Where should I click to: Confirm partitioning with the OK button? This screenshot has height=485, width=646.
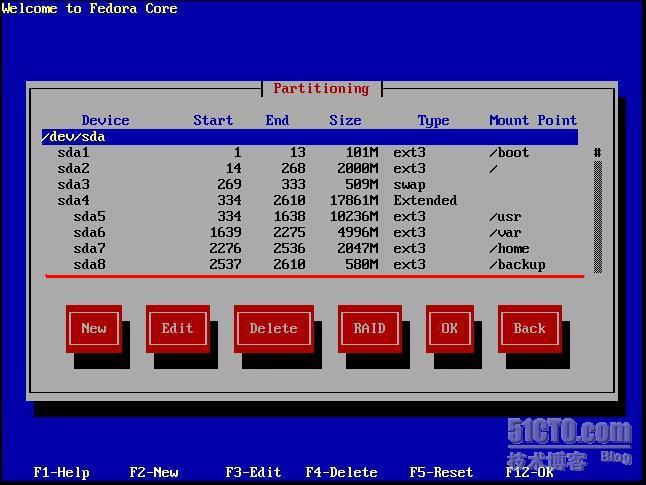click(449, 328)
